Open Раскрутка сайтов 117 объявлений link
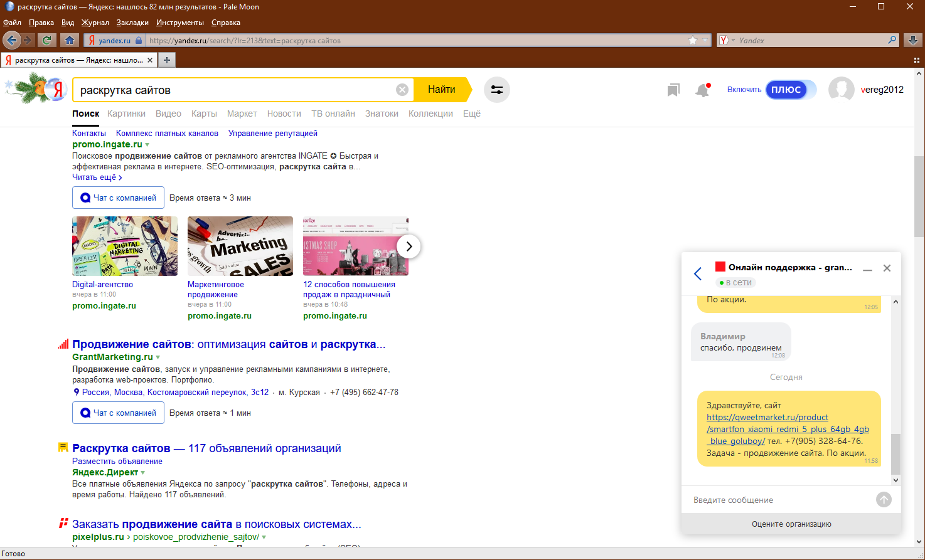The width and height of the screenshot is (925, 560). (x=206, y=448)
